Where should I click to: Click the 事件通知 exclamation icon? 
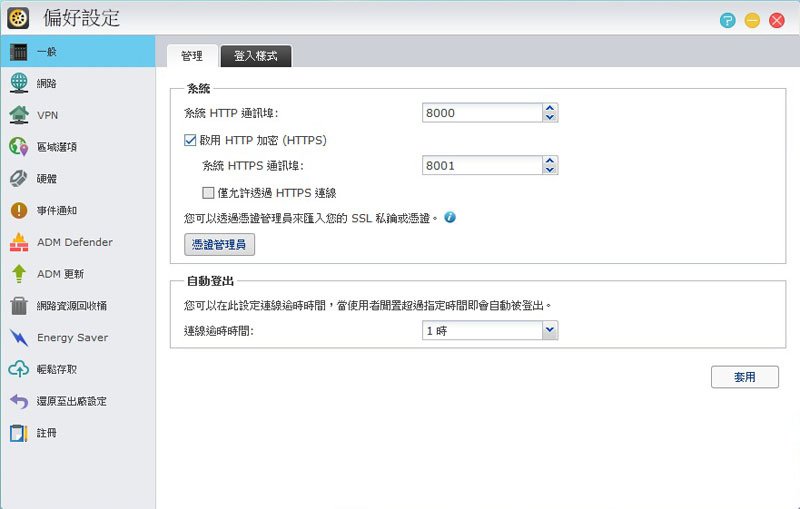[19, 210]
